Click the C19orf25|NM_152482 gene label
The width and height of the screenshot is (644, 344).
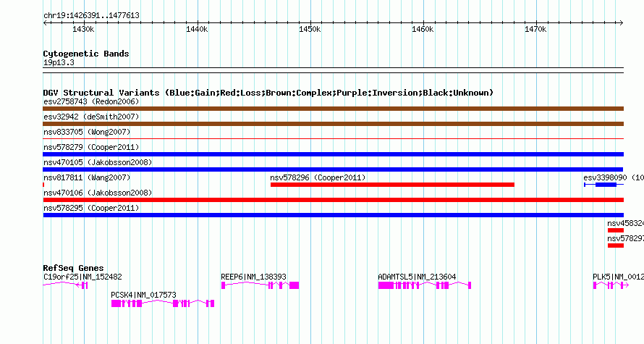(82, 277)
